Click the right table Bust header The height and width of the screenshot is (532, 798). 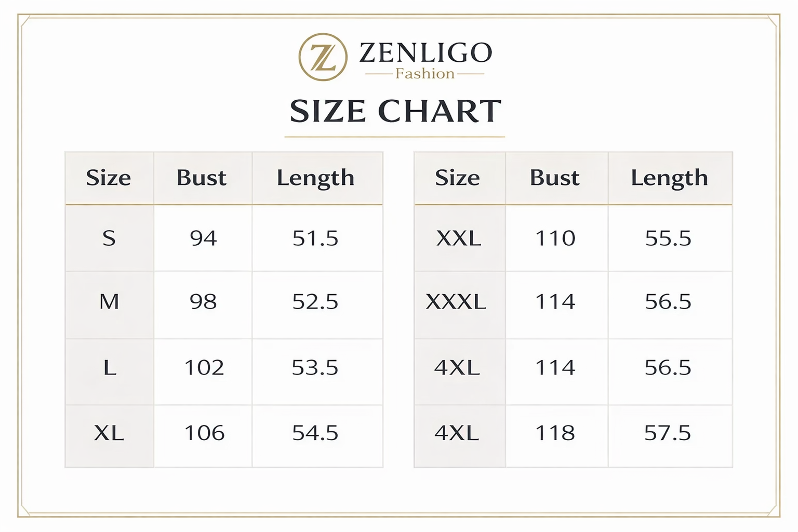(x=554, y=178)
